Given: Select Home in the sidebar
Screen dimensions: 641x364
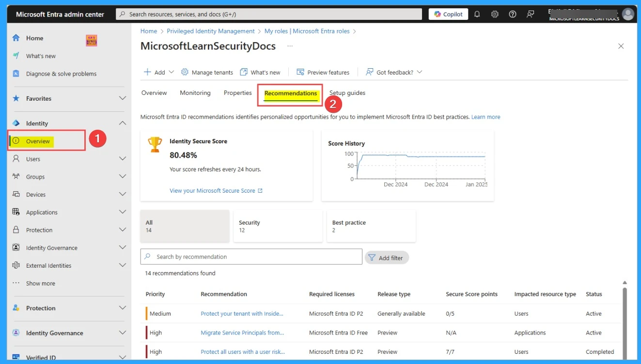Looking at the screenshot, I should click(x=36, y=38).
